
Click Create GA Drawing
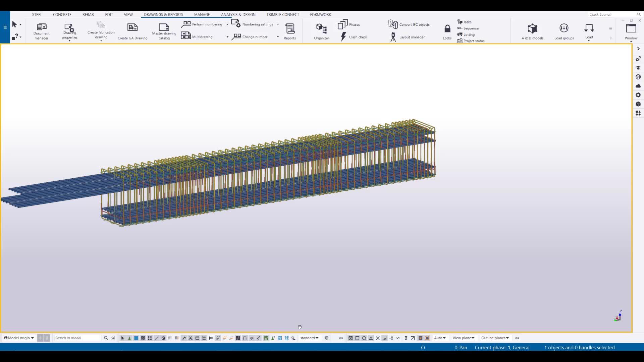click(x=132, y=31)
